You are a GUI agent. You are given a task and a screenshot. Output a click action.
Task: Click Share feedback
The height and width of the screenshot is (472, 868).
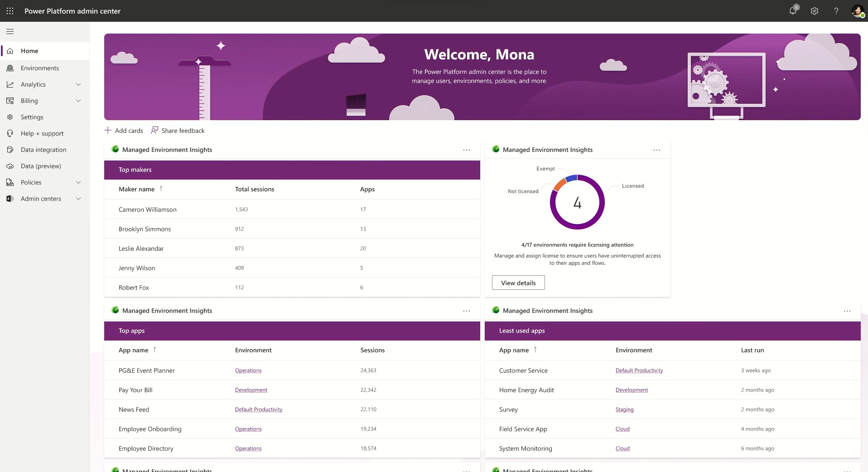pos(178,131)
